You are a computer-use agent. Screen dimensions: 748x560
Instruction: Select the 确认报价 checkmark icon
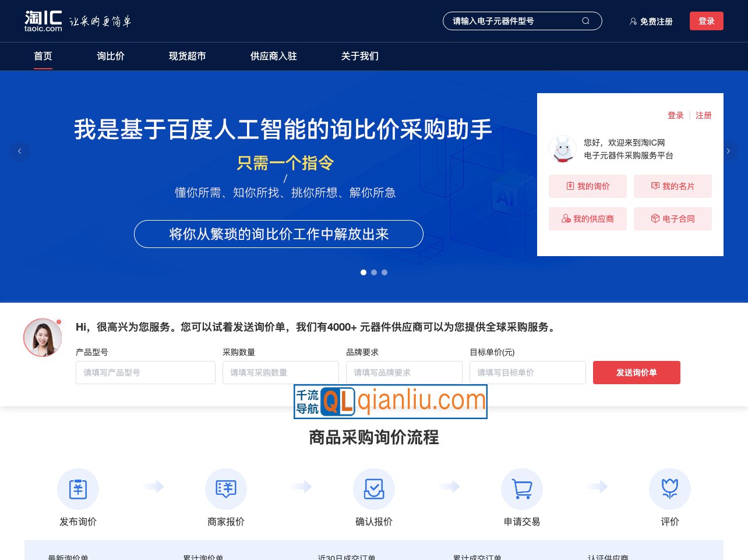pos(374,489)
